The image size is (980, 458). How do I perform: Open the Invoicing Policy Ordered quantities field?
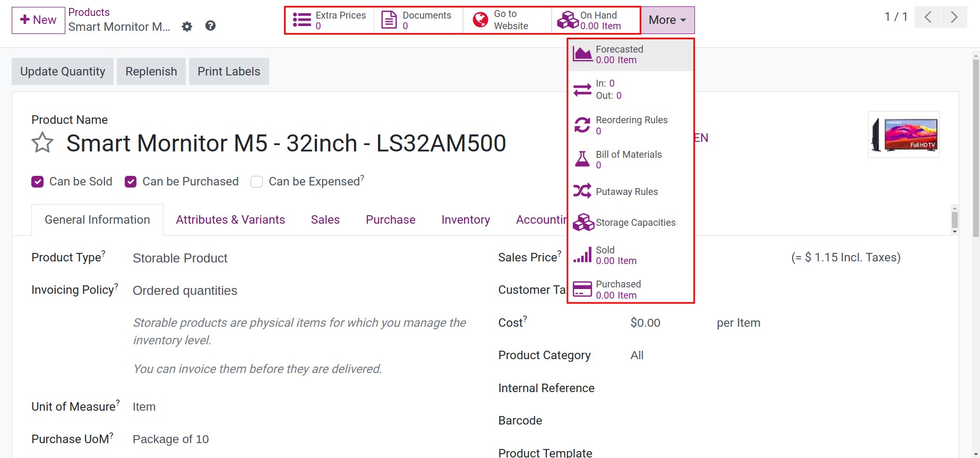click(185, 291)
